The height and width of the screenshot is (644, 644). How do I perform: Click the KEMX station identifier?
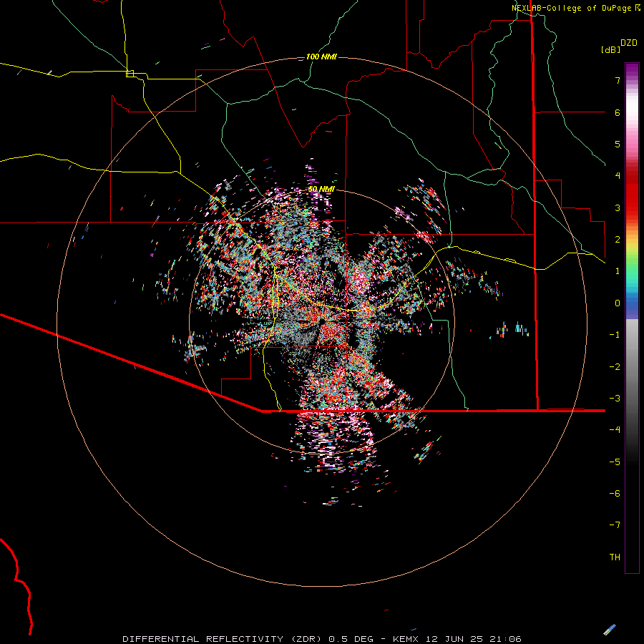(406, 639)
